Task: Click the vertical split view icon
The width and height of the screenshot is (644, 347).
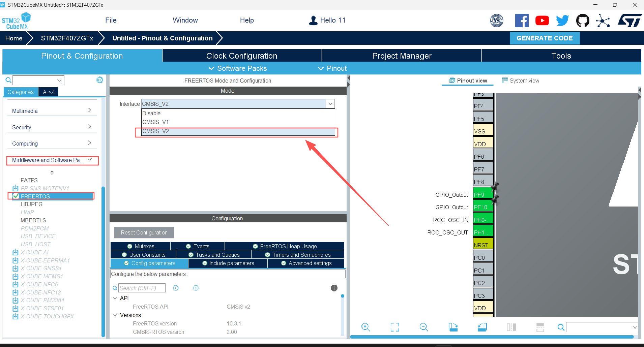Action: (x=511, y=327)
